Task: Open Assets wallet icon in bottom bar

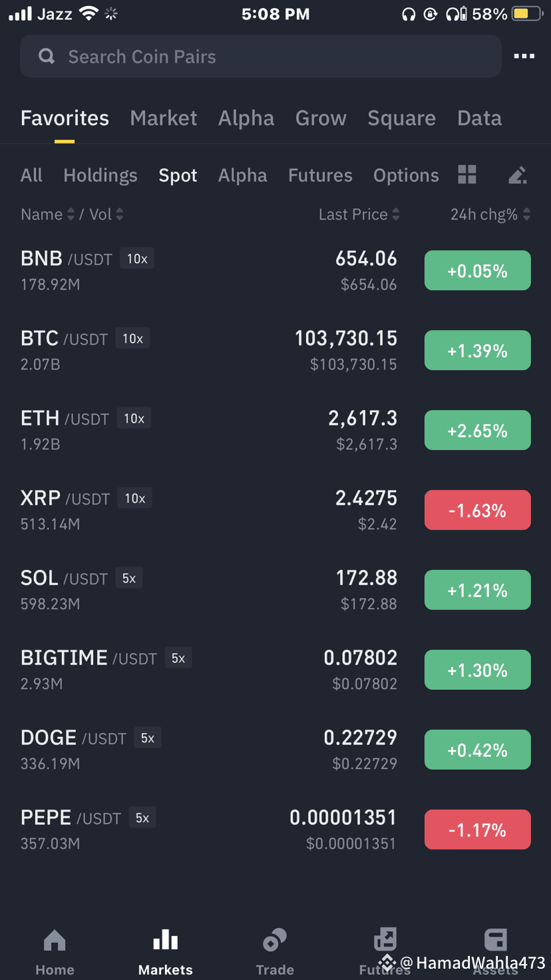Action: [495, 952]
